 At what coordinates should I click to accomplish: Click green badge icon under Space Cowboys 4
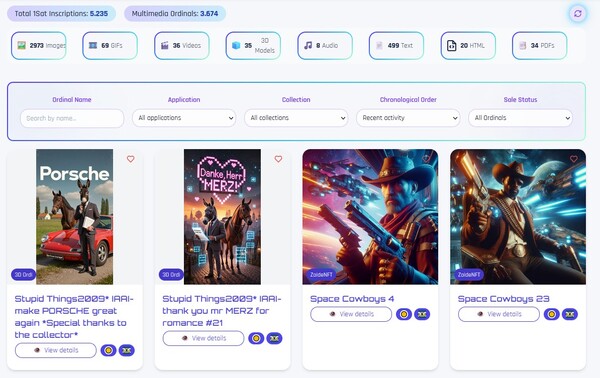(422, 314)
